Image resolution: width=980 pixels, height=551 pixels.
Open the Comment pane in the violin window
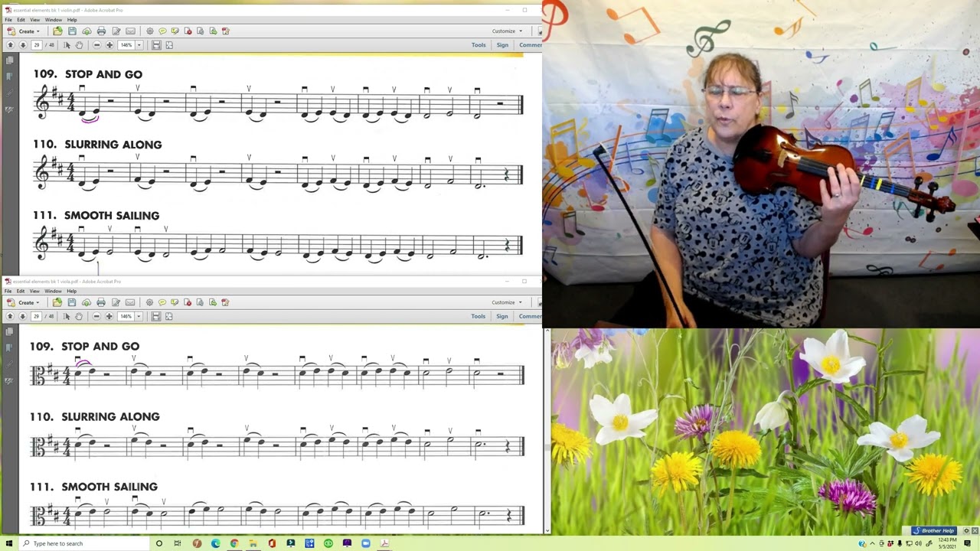pyautogui.click(x=530, y=45)
